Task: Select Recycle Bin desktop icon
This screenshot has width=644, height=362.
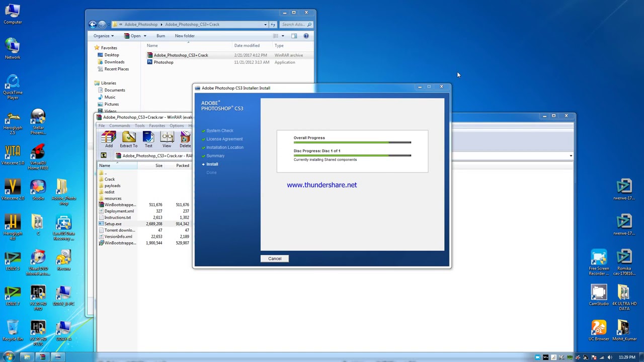Action: (x=13, y=331)
